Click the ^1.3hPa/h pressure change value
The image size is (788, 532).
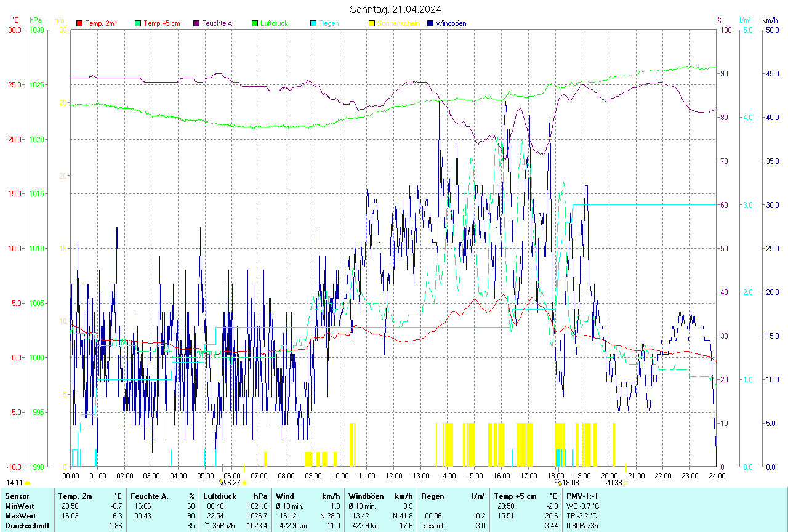point(220,525)
